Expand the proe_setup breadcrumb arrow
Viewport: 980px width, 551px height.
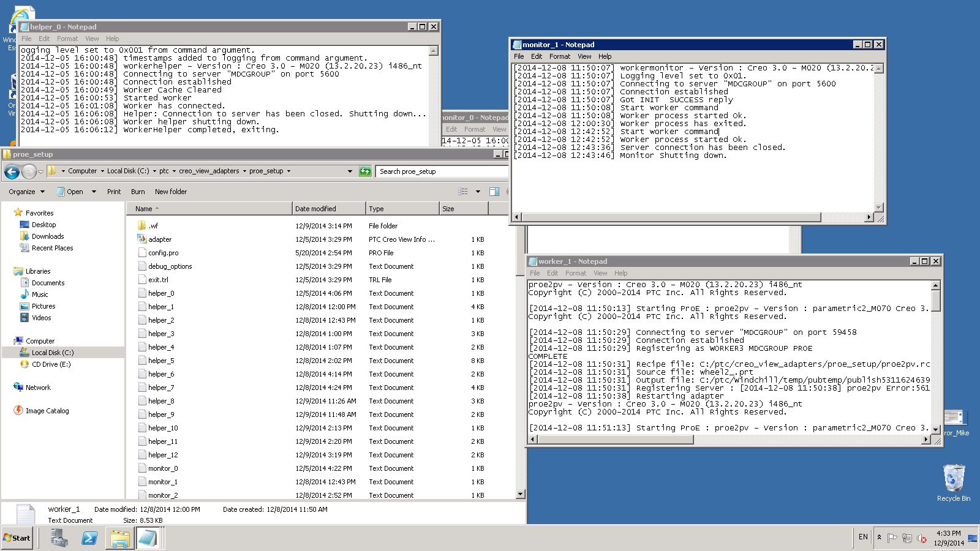coord(288,171)
